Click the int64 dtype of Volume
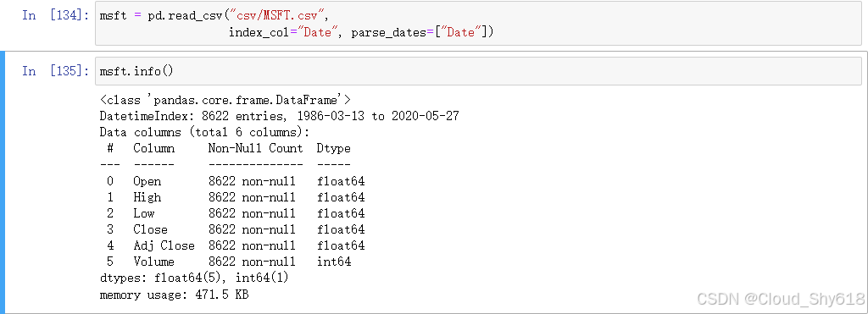Image resolution: width=868 pixels, height=314 pixels. click(x=334, y=262)
